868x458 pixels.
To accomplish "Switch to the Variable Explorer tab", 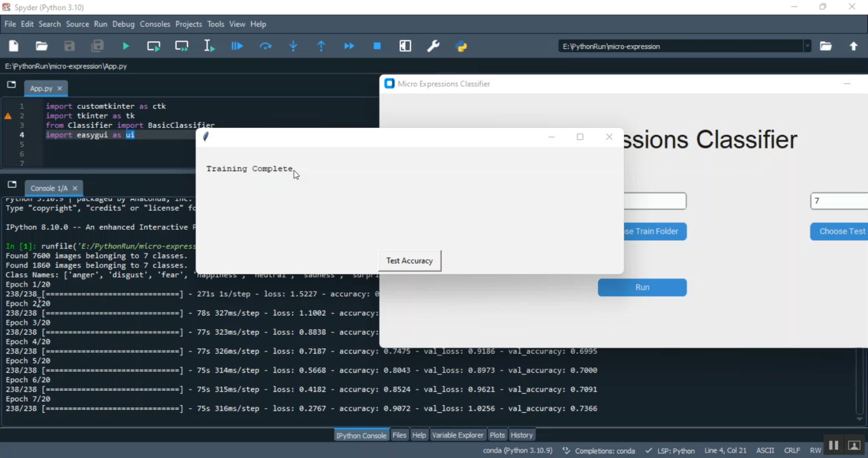I will (x=457, y=435).
